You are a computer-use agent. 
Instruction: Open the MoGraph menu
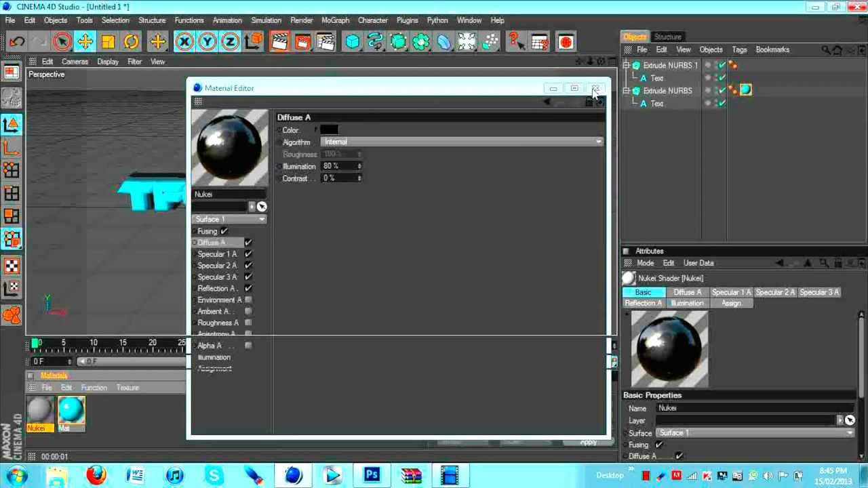click(x=335, y=20)
